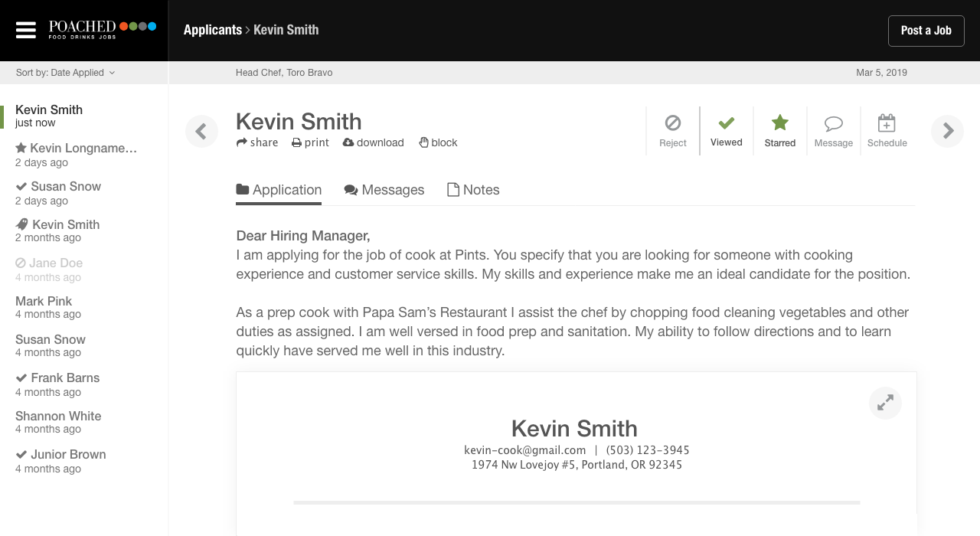Screen dimensions: 980x536
Task: Switch to the Notes tab
Action: point(473,190)
